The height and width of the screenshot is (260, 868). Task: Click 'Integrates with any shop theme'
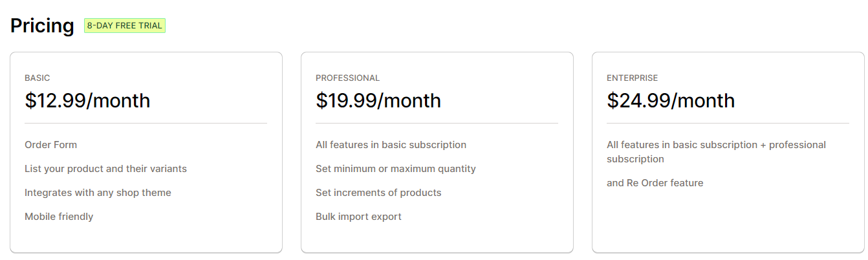[x=98, y=193]
